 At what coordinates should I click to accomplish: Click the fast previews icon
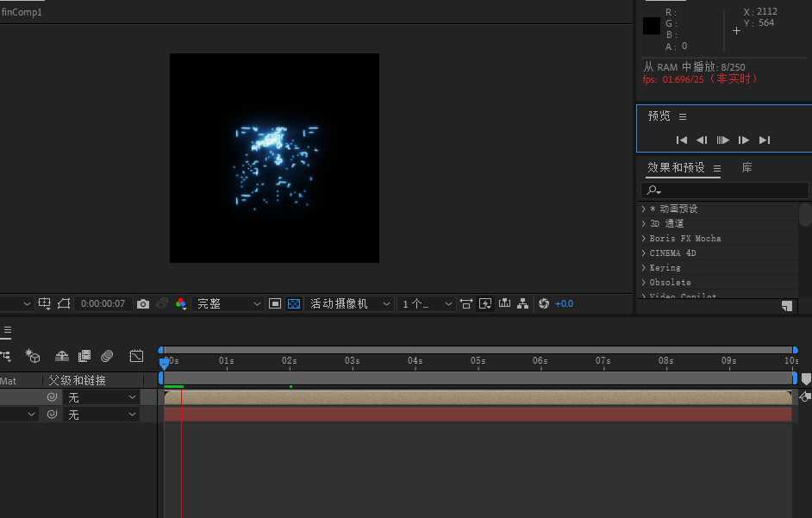(x=485, y=303)
